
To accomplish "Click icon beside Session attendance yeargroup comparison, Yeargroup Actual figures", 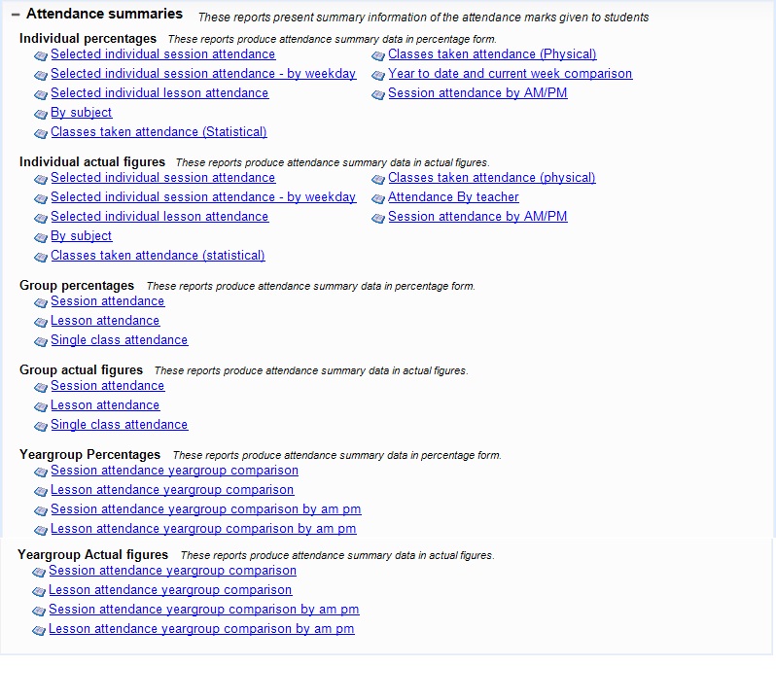I will pos(39,573).
